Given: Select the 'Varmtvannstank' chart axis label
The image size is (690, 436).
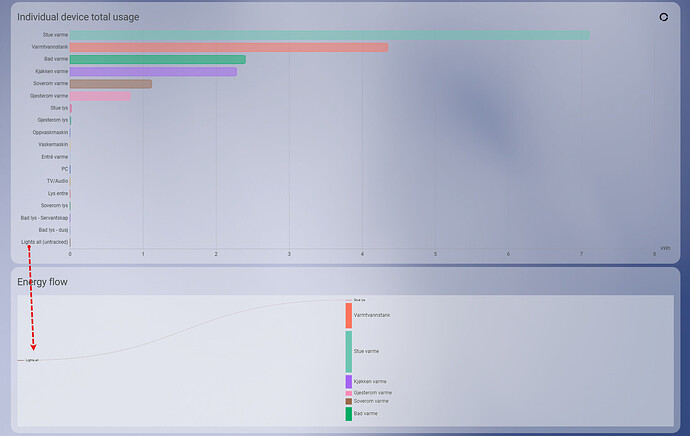Looking at the screenshot, I should click(50, 47).
